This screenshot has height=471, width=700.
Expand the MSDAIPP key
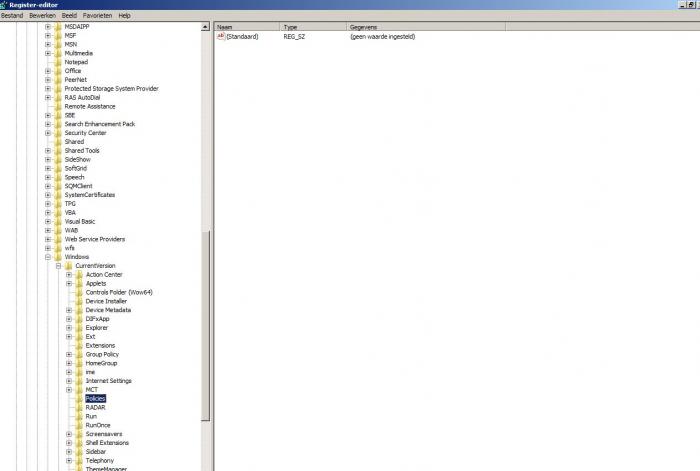[48, 27]
